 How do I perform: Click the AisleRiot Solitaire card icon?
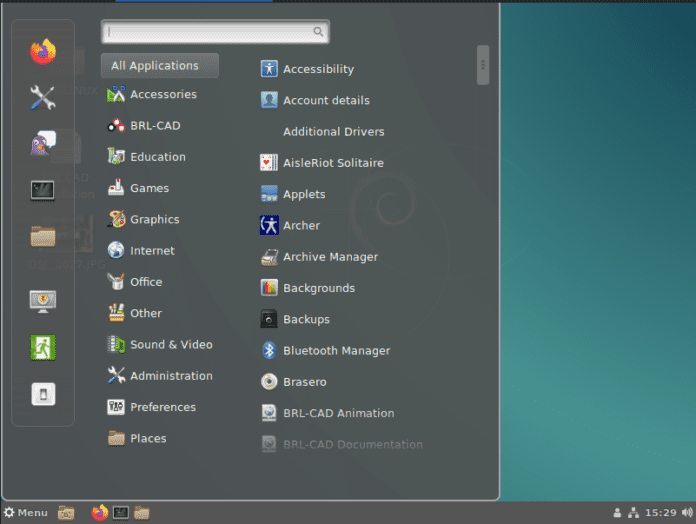[269, 163]
